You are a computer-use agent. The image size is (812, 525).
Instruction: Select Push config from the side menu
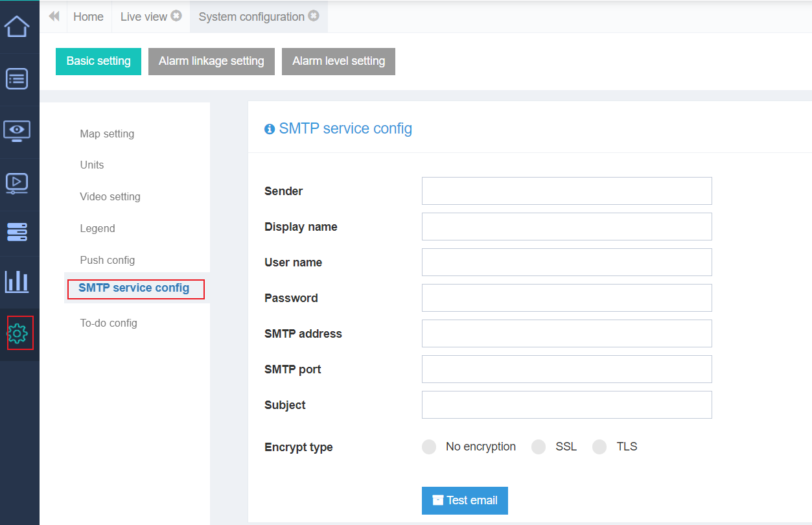point(108,260)
